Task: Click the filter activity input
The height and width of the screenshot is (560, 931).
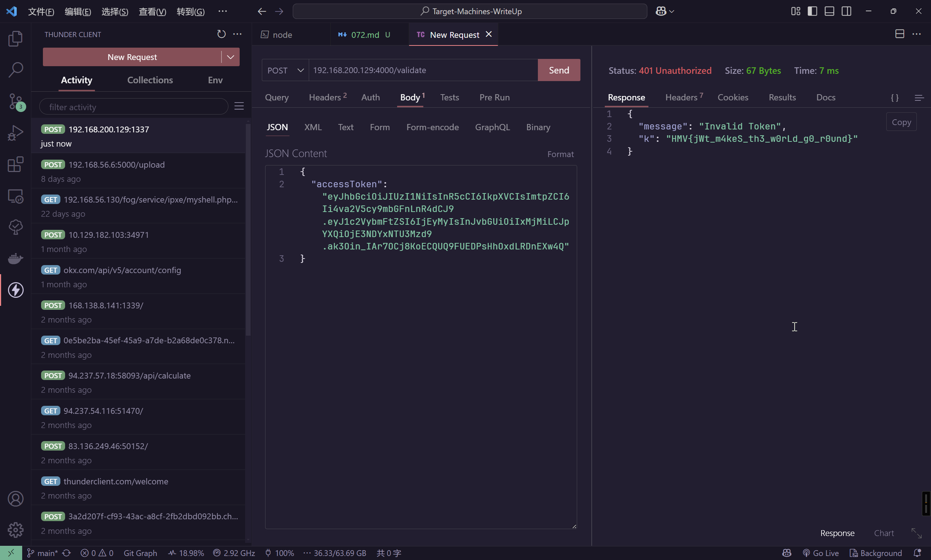Action: [x=134, y=107]
